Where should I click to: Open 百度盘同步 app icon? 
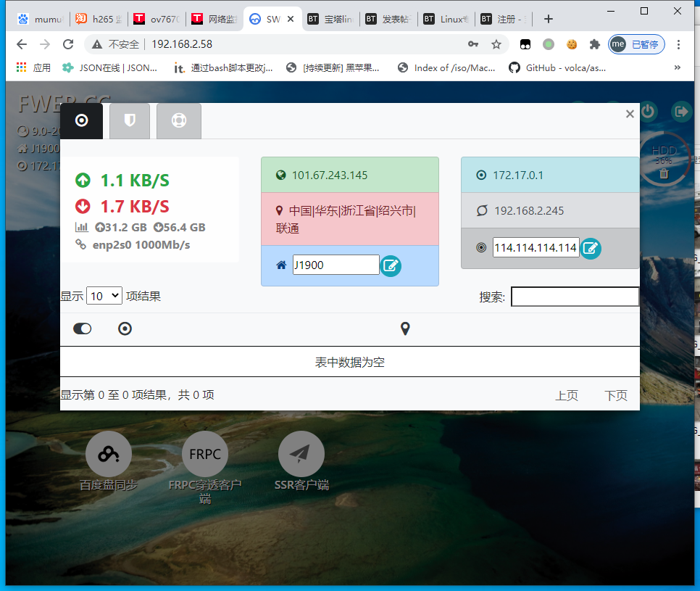109,454
